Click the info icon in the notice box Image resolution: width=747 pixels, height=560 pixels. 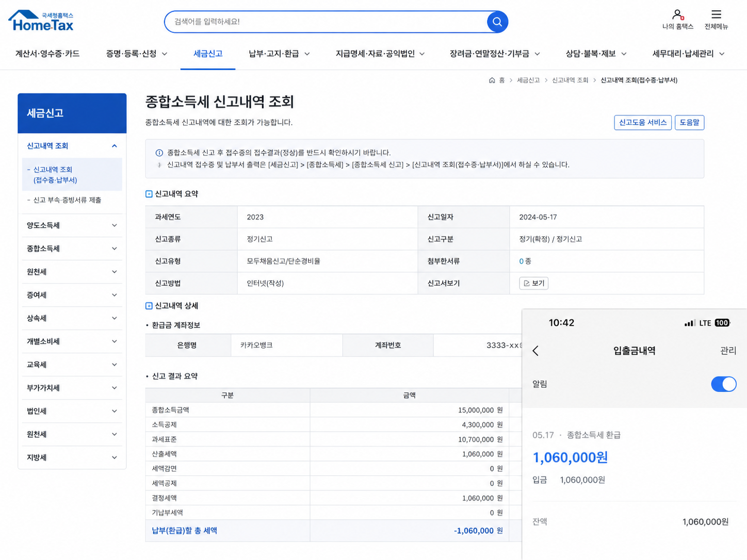(x=159, y=153)
